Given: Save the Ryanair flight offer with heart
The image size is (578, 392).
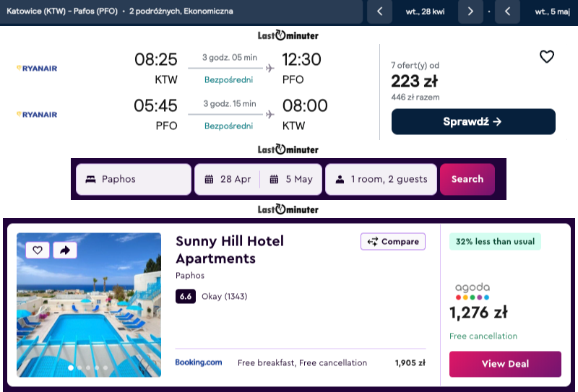Looking at the screenshot, I should (547, 57).
